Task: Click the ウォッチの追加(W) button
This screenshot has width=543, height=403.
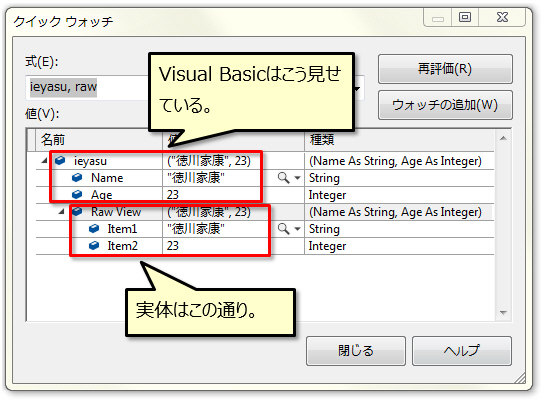Action: (x=445, y=105)
